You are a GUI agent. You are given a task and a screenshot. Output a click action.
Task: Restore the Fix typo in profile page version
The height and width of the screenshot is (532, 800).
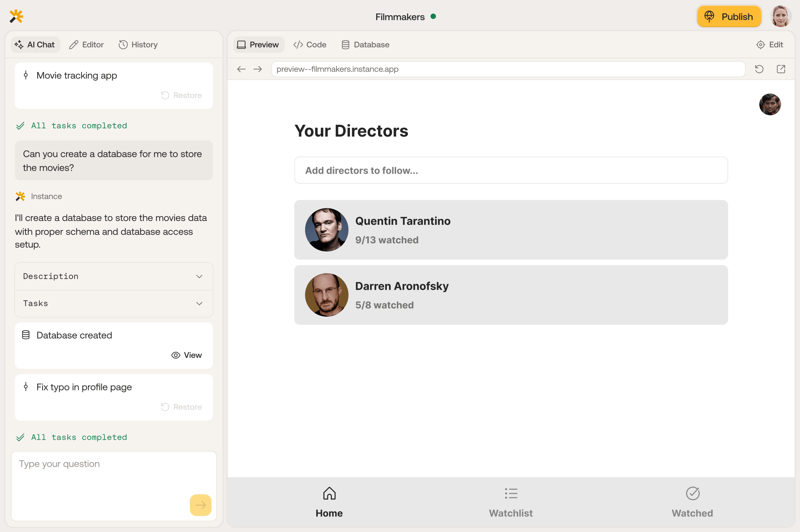(x=182, y=407)
